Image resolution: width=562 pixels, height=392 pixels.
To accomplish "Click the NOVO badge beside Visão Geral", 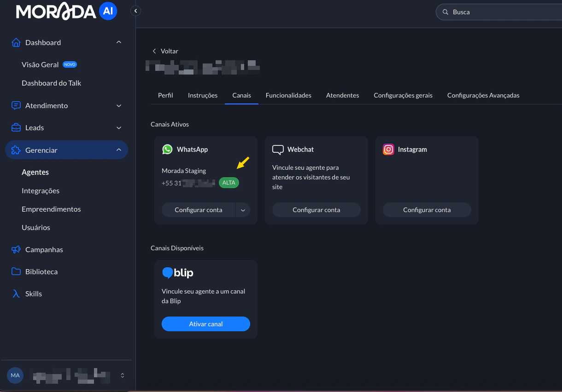I will coord(70,64).
